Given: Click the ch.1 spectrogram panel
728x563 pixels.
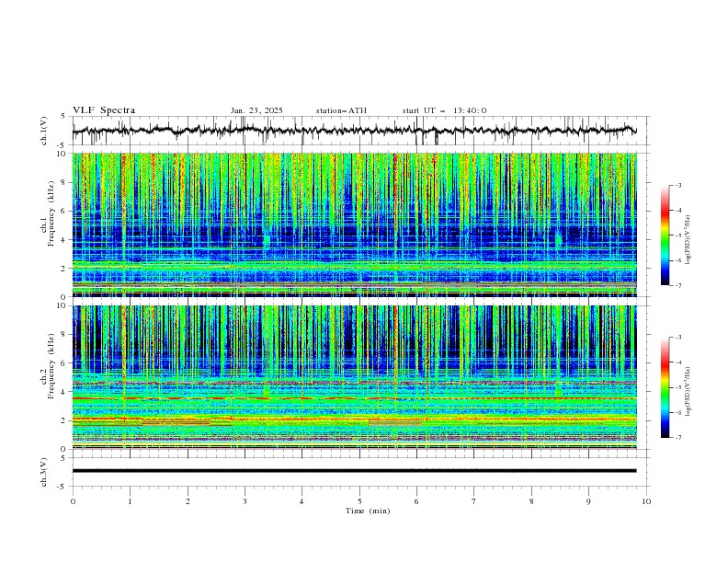Looking at the screenshot, I should pyautogui.click(x=355, y=224).
